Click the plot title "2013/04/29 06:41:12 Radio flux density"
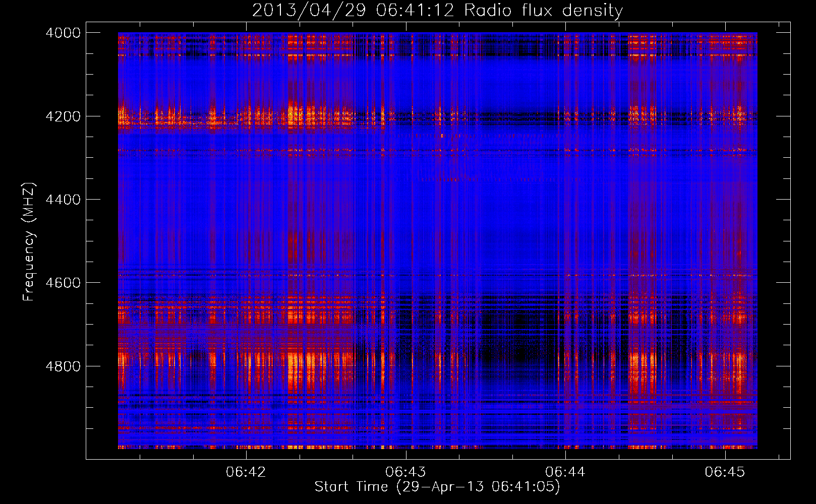Image resolution: width=816 pixels, height=504 pixels. [x=437, y=11]
